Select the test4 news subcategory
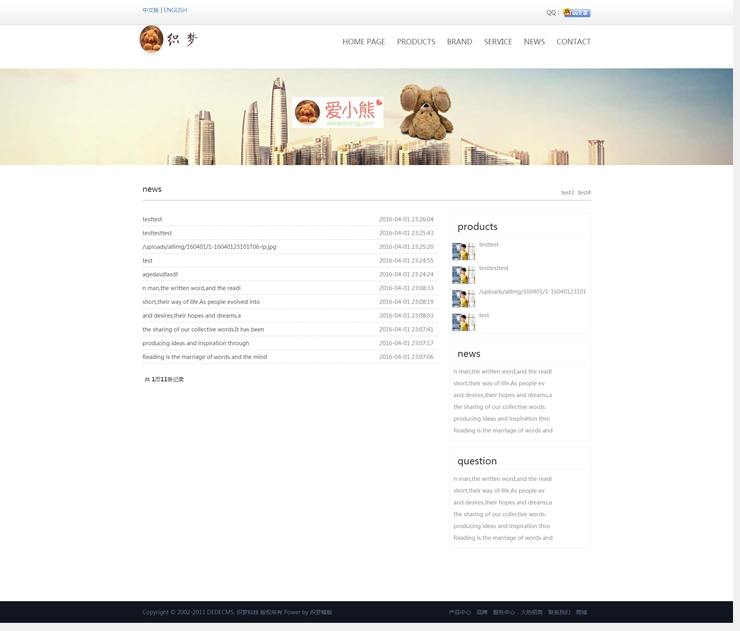The width and height of the screenshot is (740, 631). tap(584, 192)
